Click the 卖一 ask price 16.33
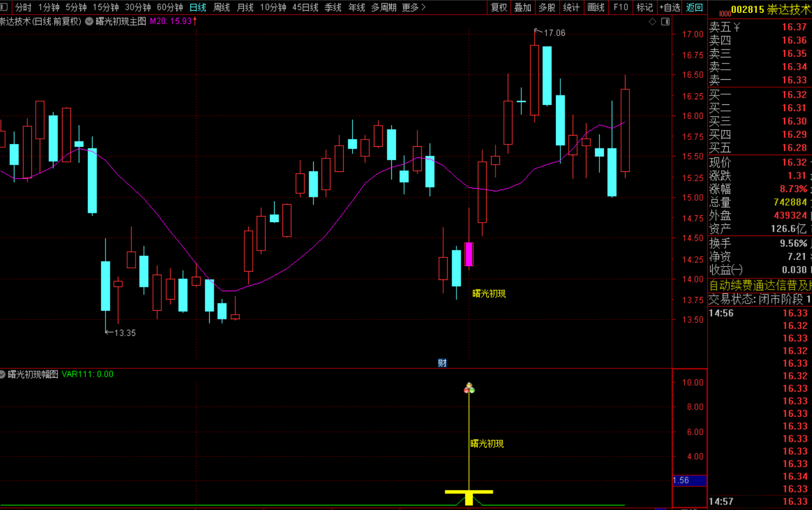This screenshot has height=510, width=812. point(794,80)
